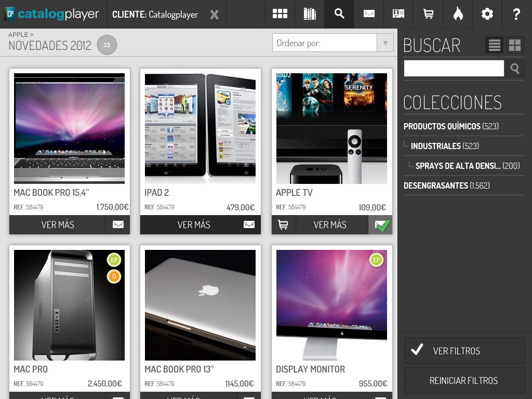Open the flame hot items icon
Screen dimensions: 532x399
click(458, 14)
